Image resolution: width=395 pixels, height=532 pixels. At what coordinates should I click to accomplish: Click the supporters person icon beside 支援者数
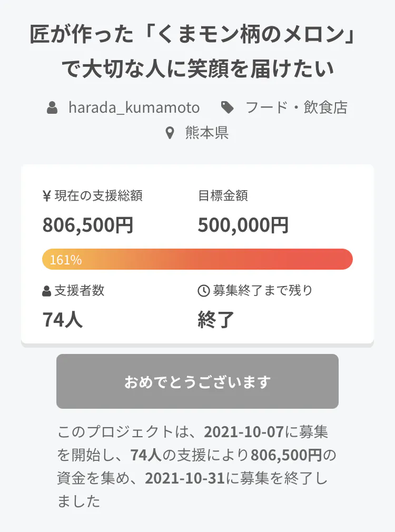(47, 291)
